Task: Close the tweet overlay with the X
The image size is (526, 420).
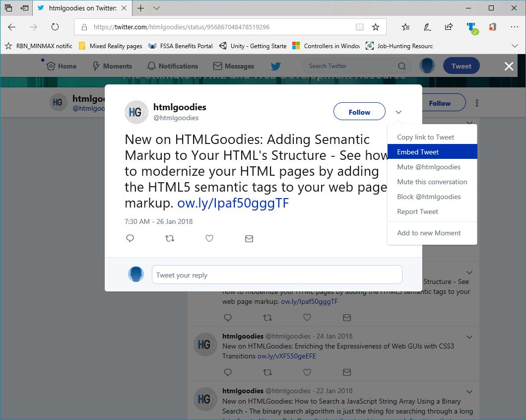Action: [509, 66]
